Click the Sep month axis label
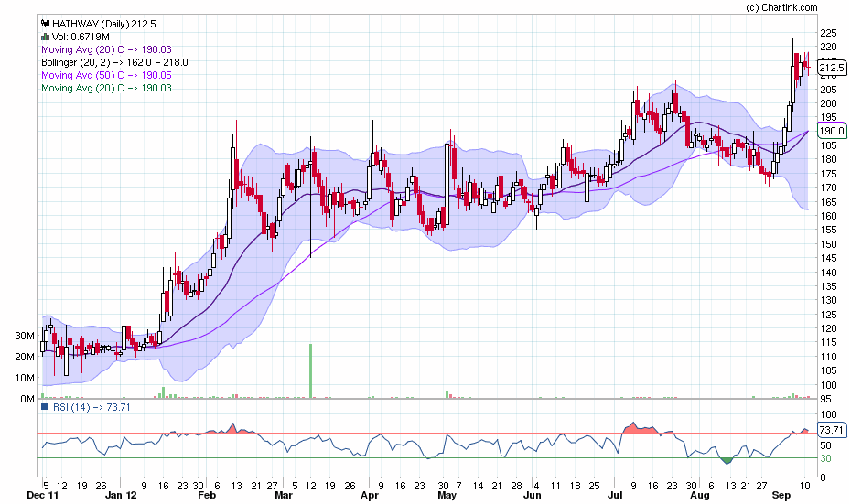Screen dimensions: 851x504 point(781,496)
